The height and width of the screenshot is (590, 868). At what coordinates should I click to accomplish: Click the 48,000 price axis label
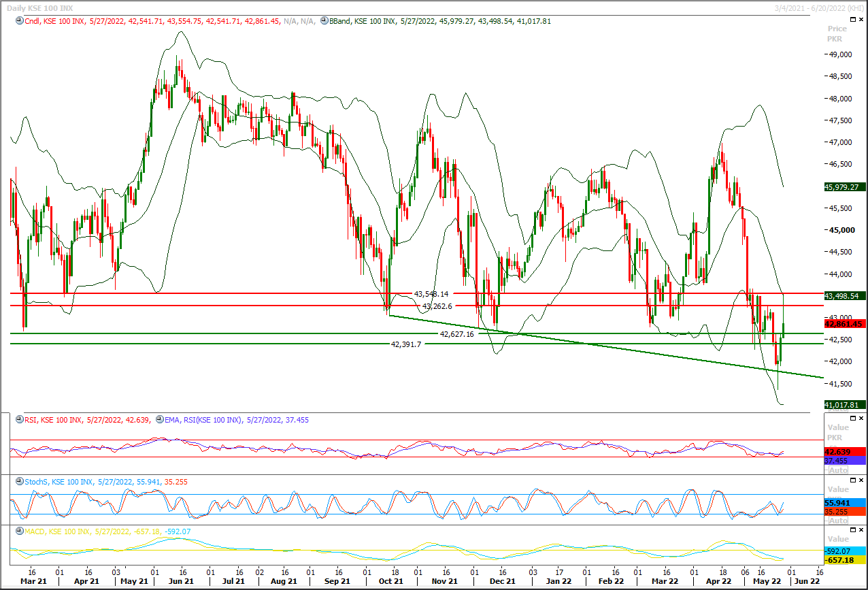[840, 99]
